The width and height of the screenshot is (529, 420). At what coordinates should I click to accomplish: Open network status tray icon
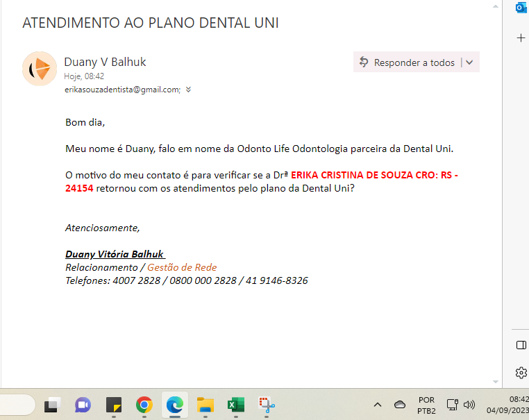(x=452, y=405)
